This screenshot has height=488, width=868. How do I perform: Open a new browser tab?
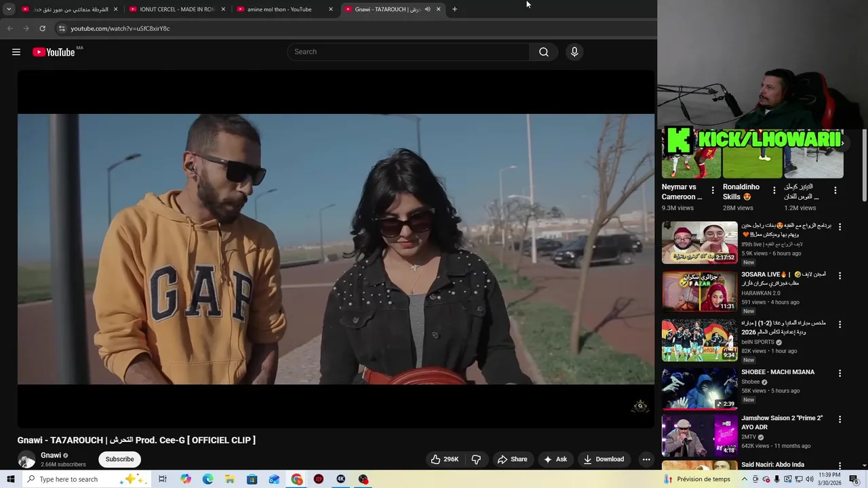coord(454,9)
